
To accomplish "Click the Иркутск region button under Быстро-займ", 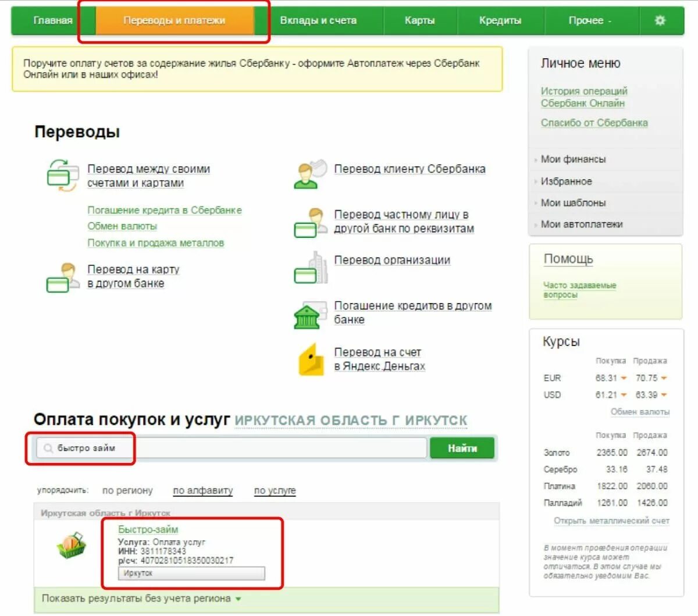I will click(191, 574).
